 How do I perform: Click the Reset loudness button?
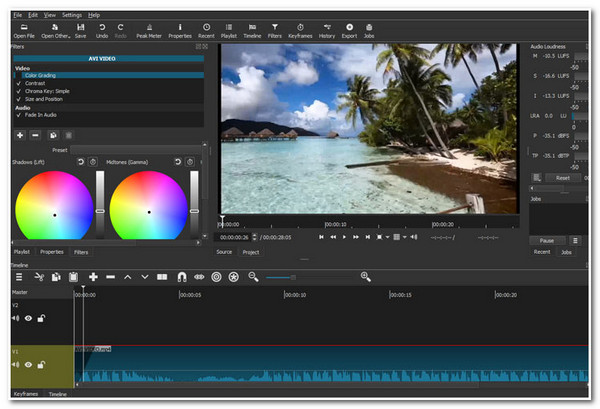562,178
